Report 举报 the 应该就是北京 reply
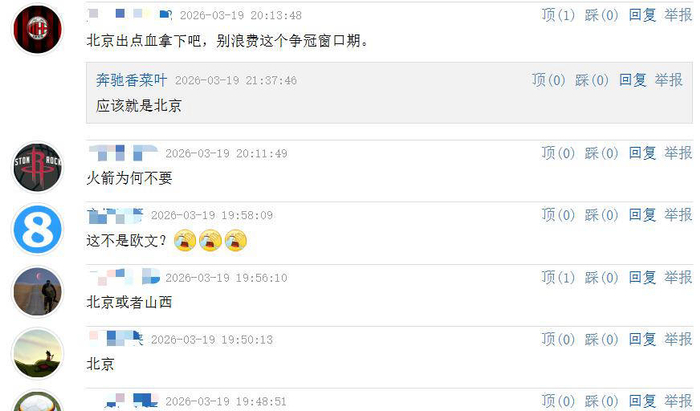Viewport: 700px width, 411px height. coord(668,80)
